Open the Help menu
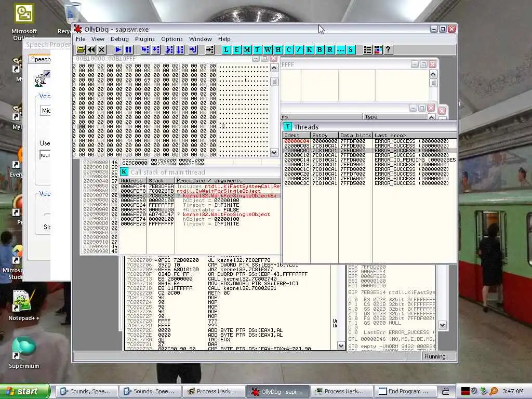The height and width of the screenshot is (399, 532). [x=224, y=39]
